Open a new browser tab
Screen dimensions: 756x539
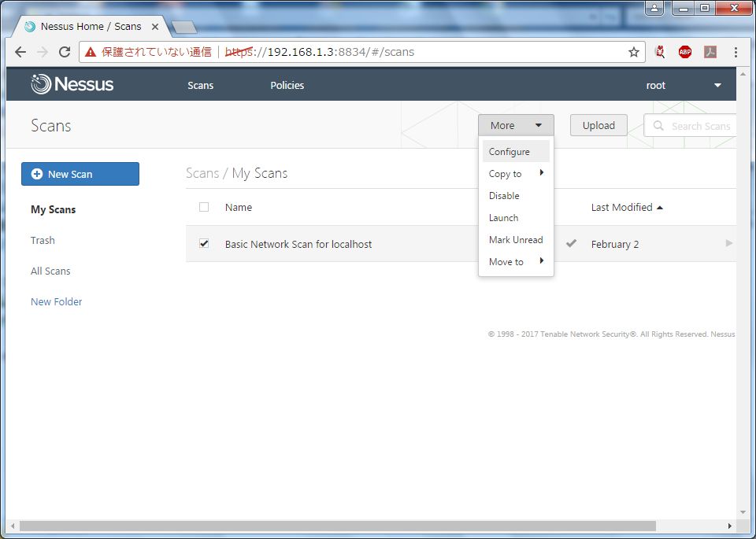tap(184, 27)
